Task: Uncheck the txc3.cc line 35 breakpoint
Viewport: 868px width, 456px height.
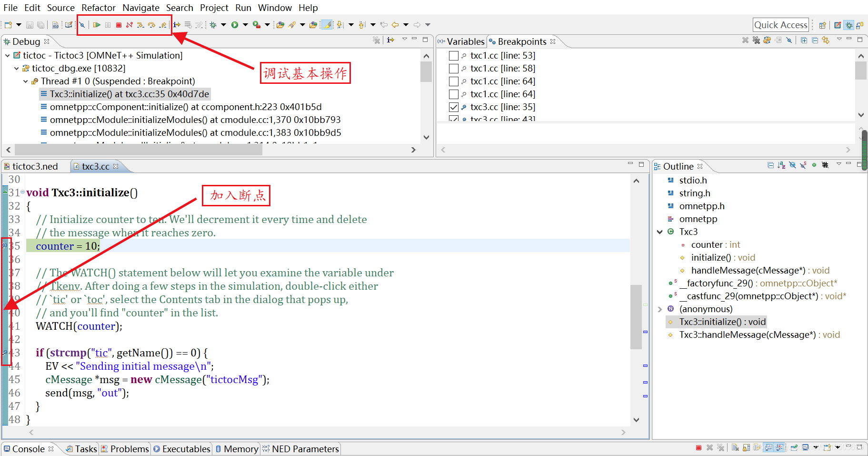Action: coord(454,107)
